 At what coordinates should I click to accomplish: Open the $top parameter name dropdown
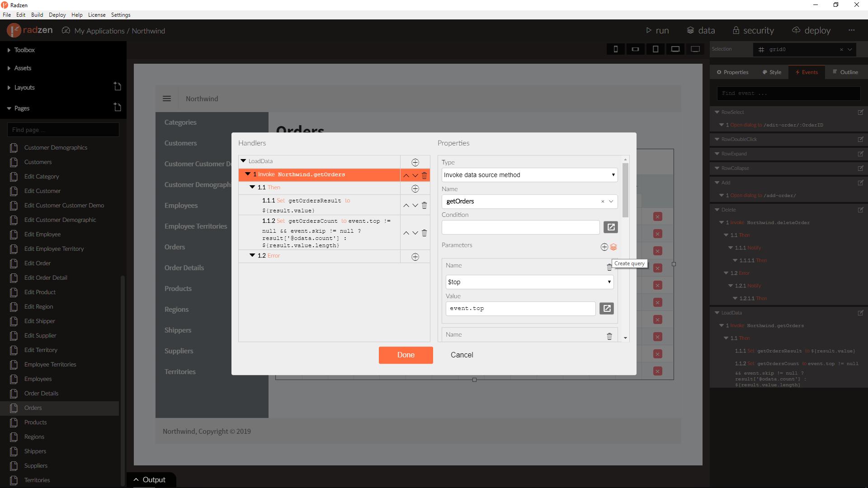(529, 282)
